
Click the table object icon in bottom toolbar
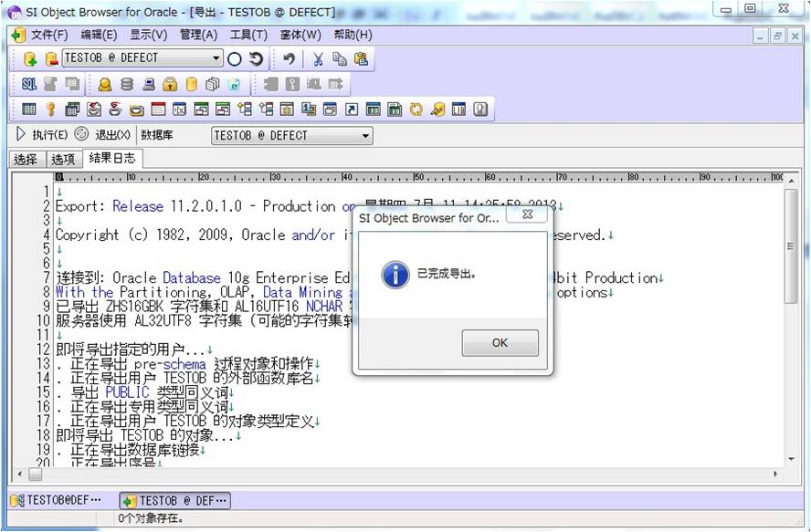[29, 110]
